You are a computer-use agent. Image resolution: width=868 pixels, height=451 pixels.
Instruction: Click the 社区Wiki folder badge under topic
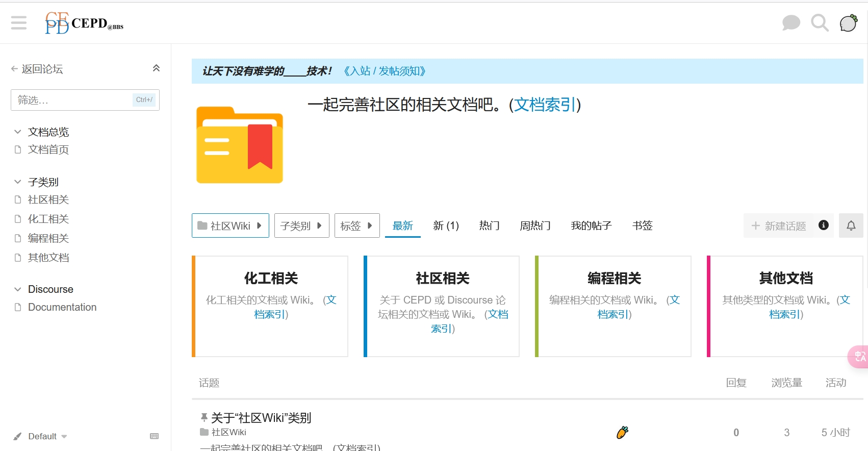click(x=223, y=432)
